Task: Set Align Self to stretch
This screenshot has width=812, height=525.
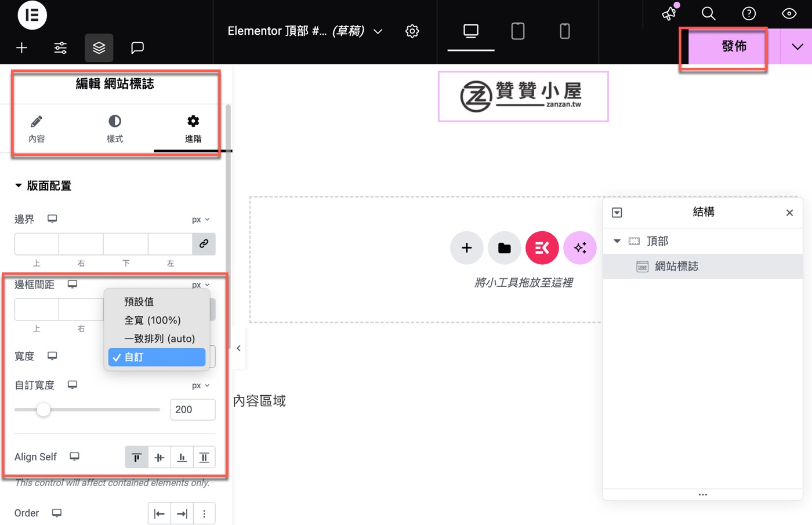Action: (204, 457)
